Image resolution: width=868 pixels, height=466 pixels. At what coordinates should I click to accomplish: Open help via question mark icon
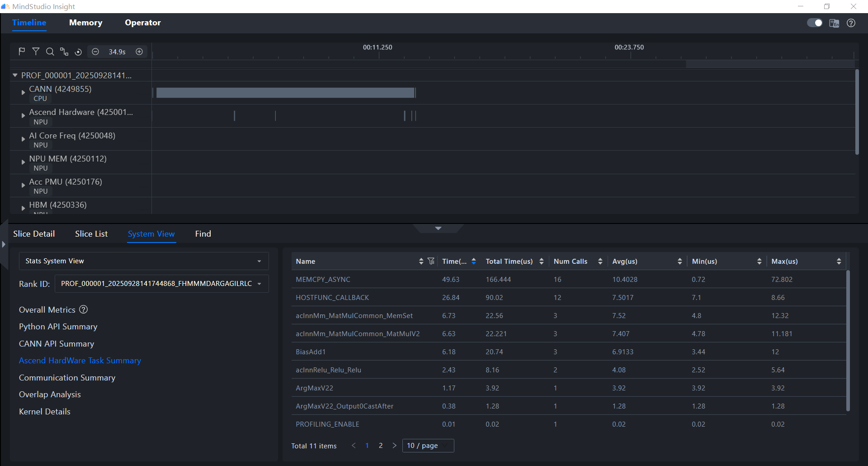(851, 23)
